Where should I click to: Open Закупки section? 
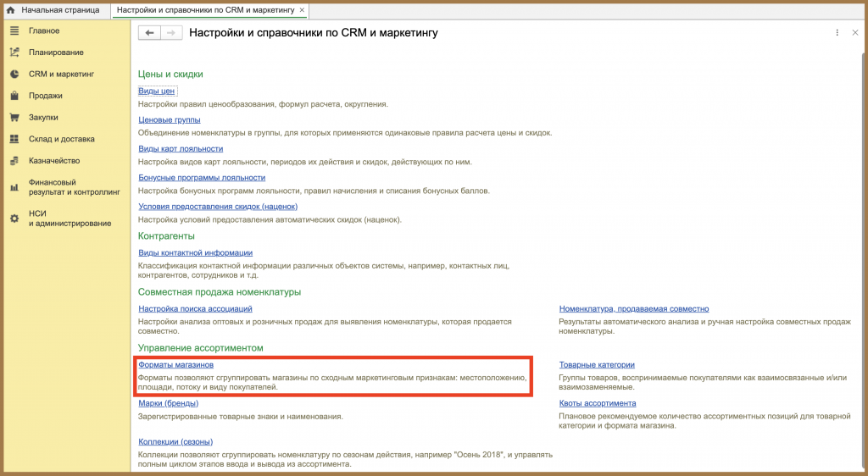43,117
